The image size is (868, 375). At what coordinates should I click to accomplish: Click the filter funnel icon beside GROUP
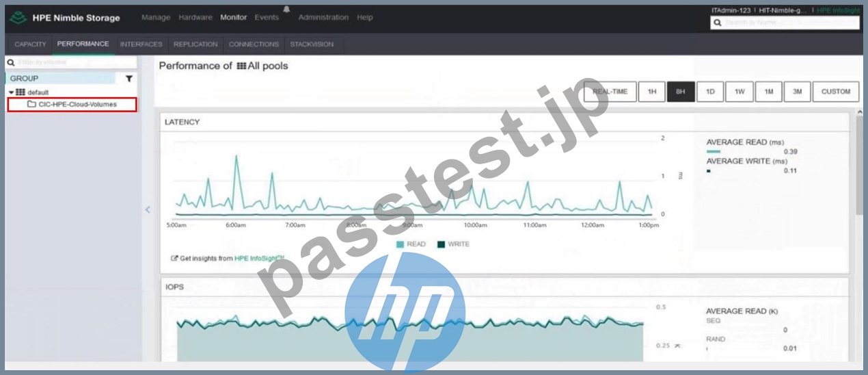[x=128, y=79]
